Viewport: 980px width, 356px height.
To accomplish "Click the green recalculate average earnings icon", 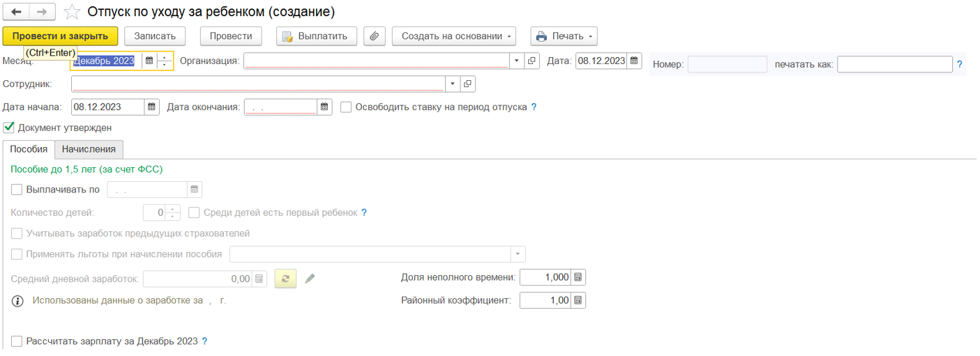I will click(x=285, y=279).
